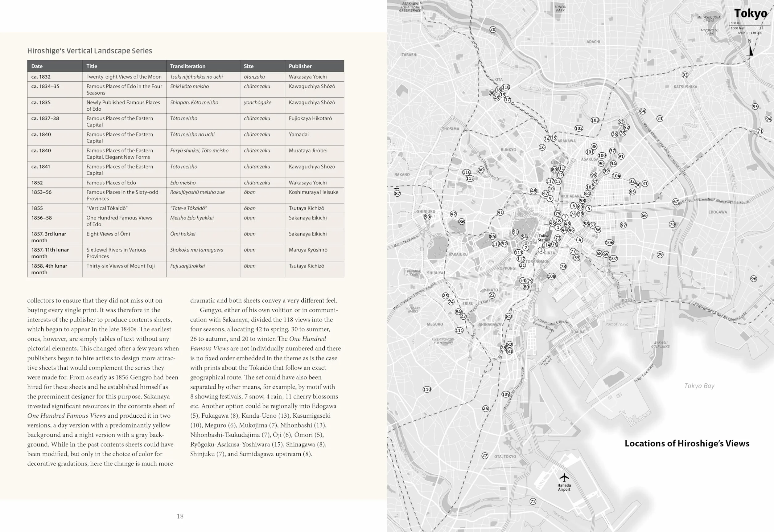
Task: Select map marker number 96
Action: [x=754, y=279]
